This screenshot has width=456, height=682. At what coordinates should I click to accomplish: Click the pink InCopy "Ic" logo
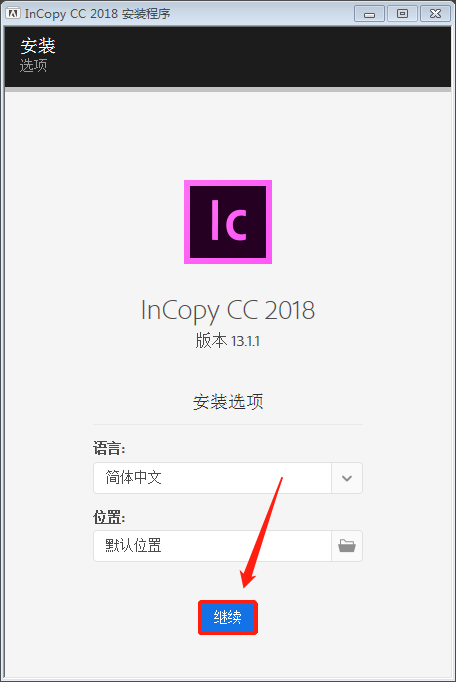click(x=228, y=222)
